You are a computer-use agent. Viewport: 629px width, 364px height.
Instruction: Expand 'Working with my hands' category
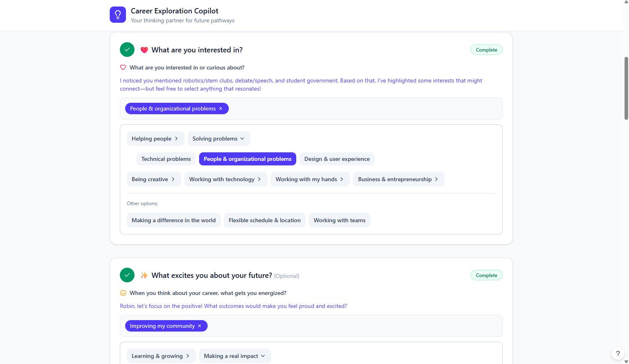[x=310, y=179]
